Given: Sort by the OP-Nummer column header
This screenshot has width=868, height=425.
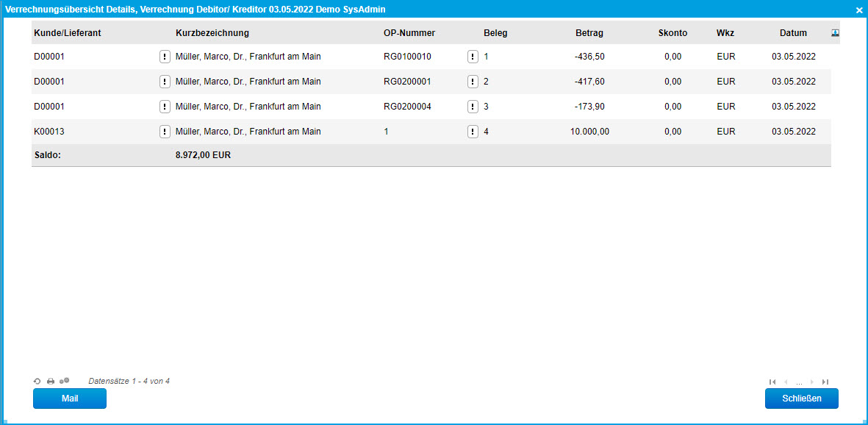Looking at the screenshot, I should pyautogui.click(x=409, y=32).
